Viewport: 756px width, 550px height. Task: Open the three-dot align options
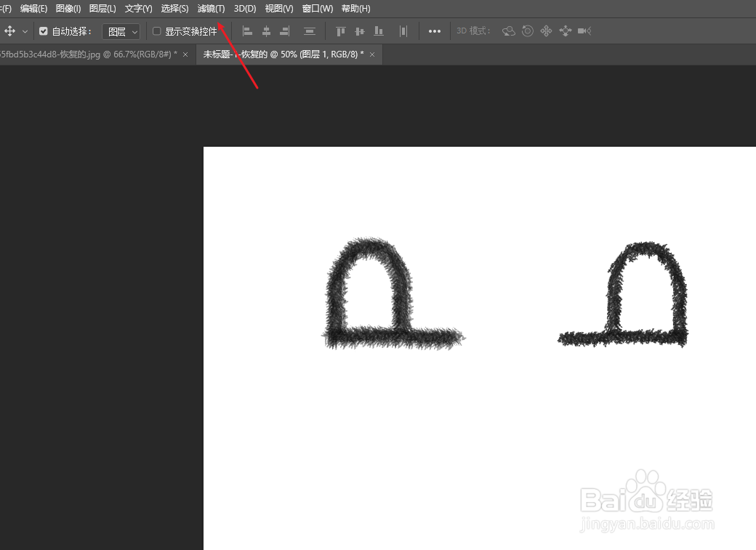[435, 31]
